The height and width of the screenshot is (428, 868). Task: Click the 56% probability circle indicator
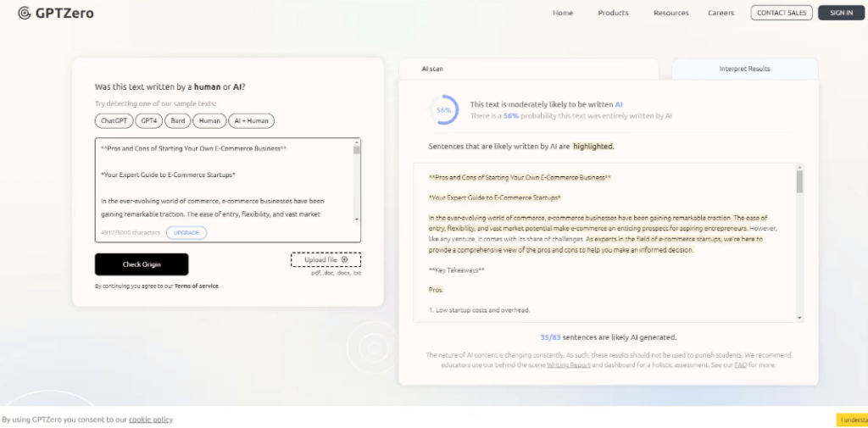(x=443, y=110)
